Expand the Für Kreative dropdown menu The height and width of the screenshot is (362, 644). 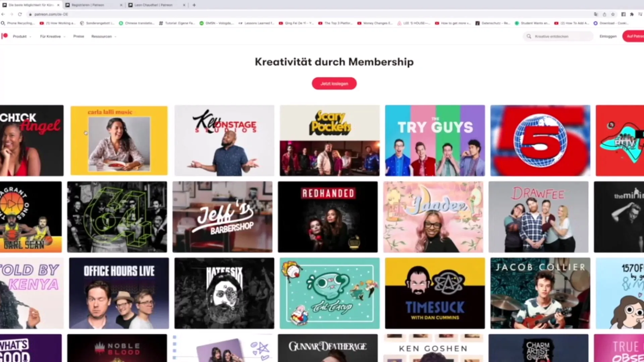point(52,36)
